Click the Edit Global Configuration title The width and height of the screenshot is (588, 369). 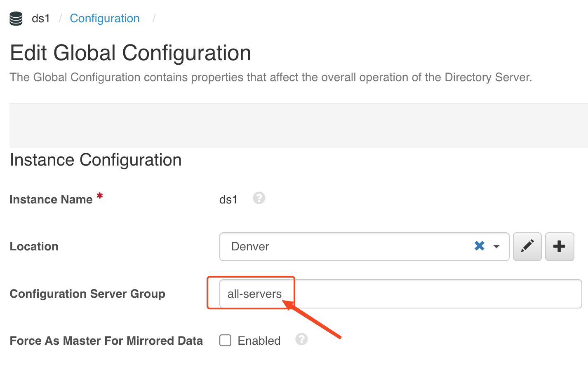tap(130, 53)
